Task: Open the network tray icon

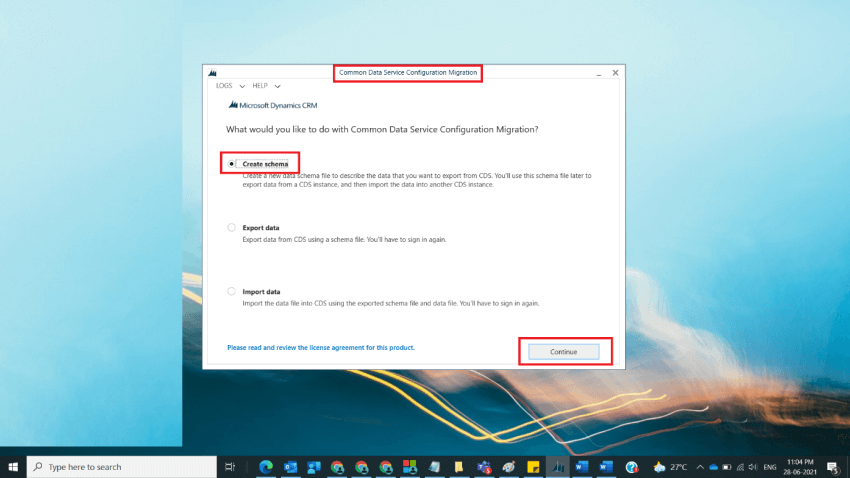Action: point(740,467)
